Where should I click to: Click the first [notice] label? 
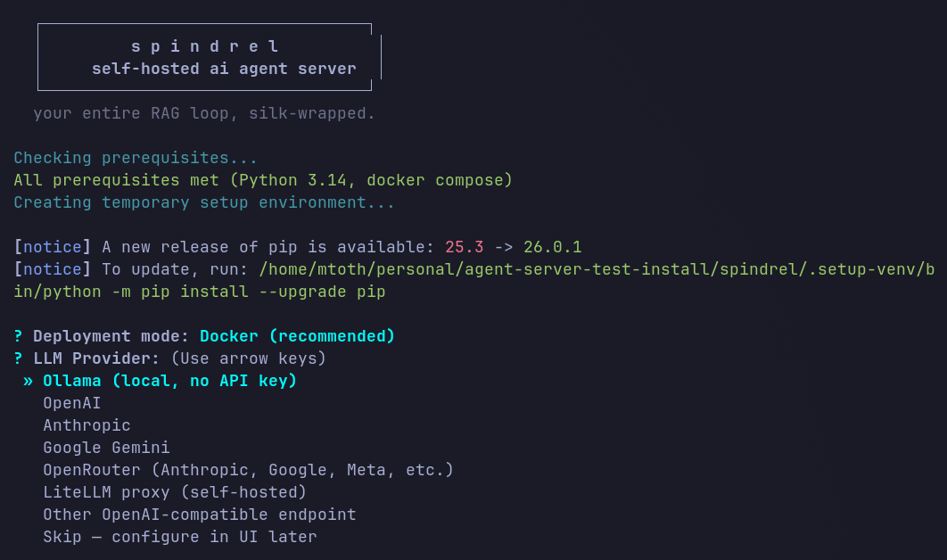click(50, 247)
